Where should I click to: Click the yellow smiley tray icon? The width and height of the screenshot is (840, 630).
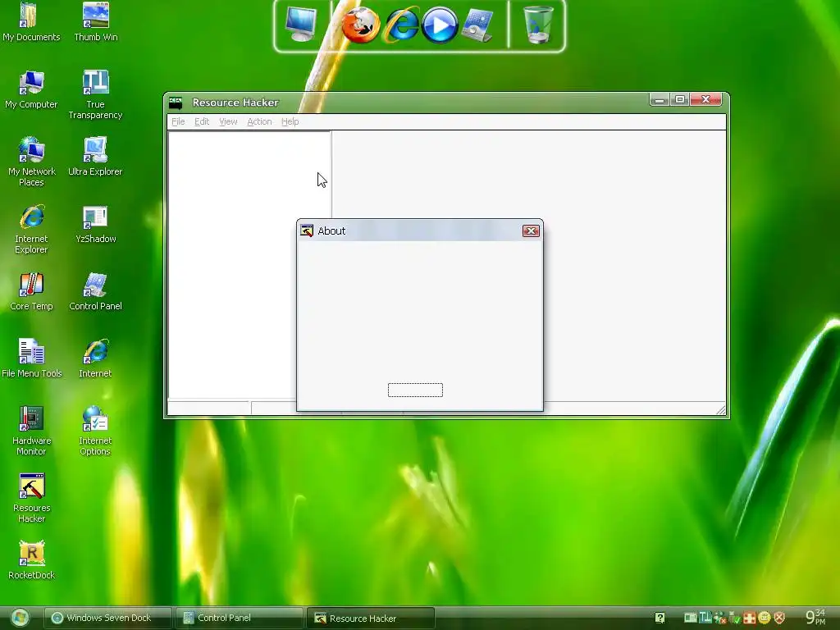pyautogui.click(x=765, y=618)
